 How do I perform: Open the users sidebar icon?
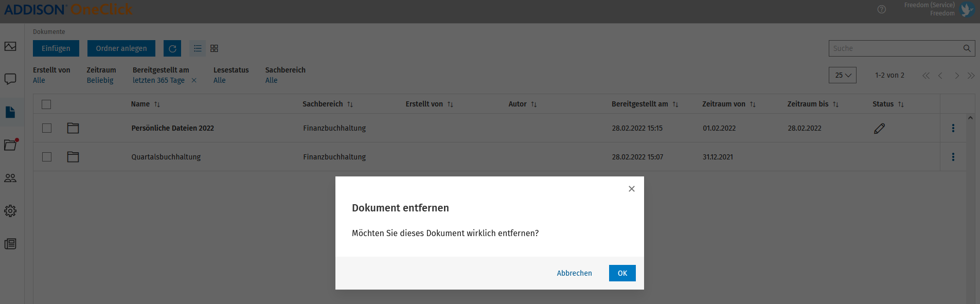(10, 178)
